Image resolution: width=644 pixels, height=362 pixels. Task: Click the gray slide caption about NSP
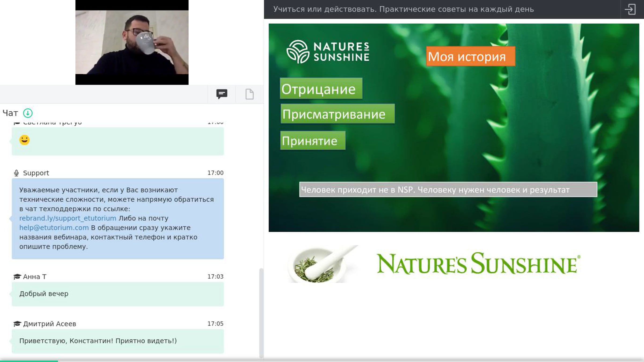pos(448,189)
